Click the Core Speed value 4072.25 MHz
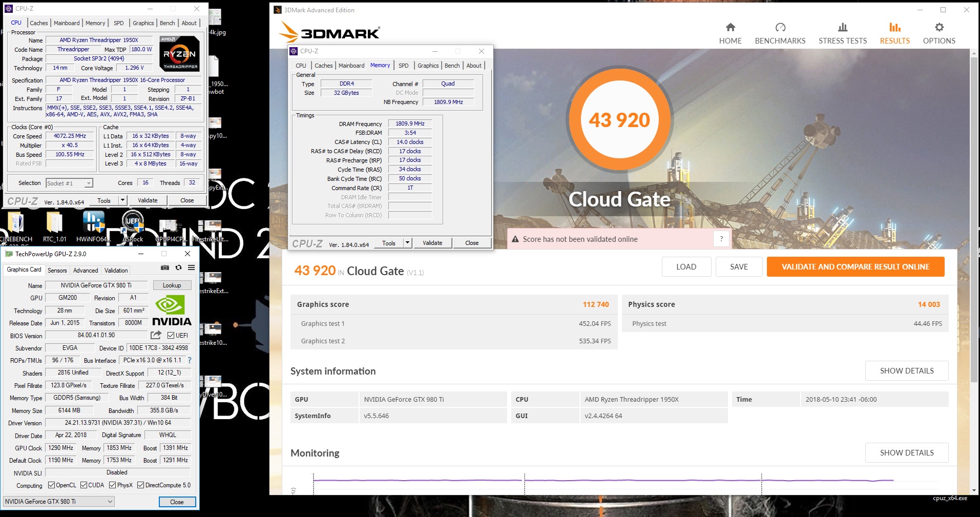The height and width of the screenshot is (517, 980). (x=70, y=136)
